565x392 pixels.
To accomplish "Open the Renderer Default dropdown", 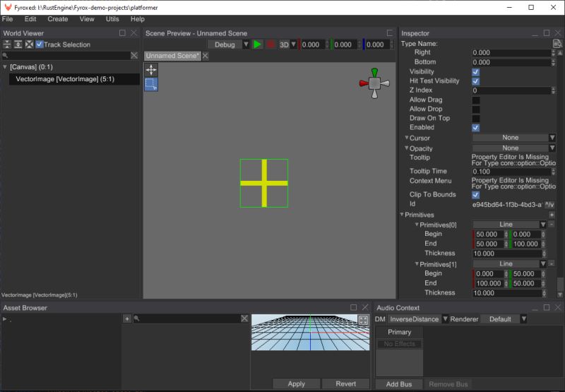I will point(504,319).
